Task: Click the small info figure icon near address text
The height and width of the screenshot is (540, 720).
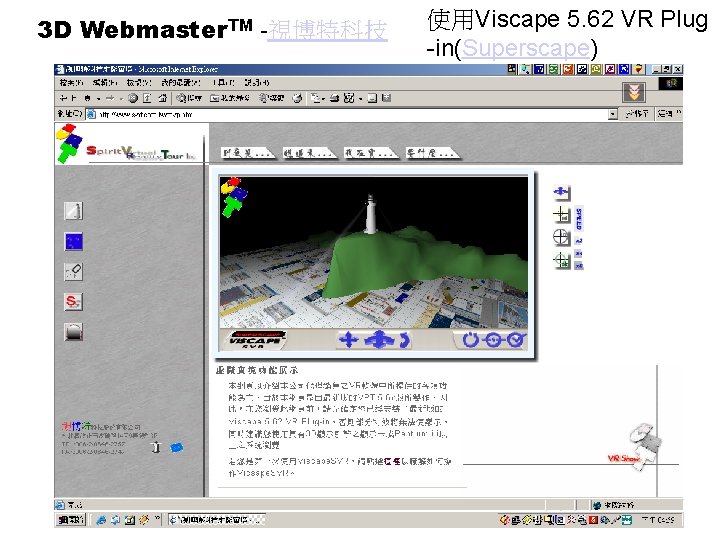Action: pos(156,447)
